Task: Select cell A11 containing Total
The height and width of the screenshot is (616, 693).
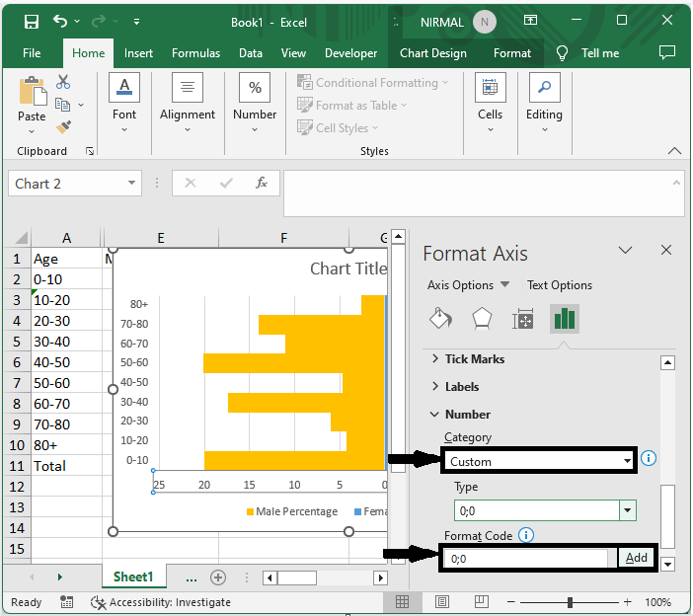Action: [x=66, y=466]
